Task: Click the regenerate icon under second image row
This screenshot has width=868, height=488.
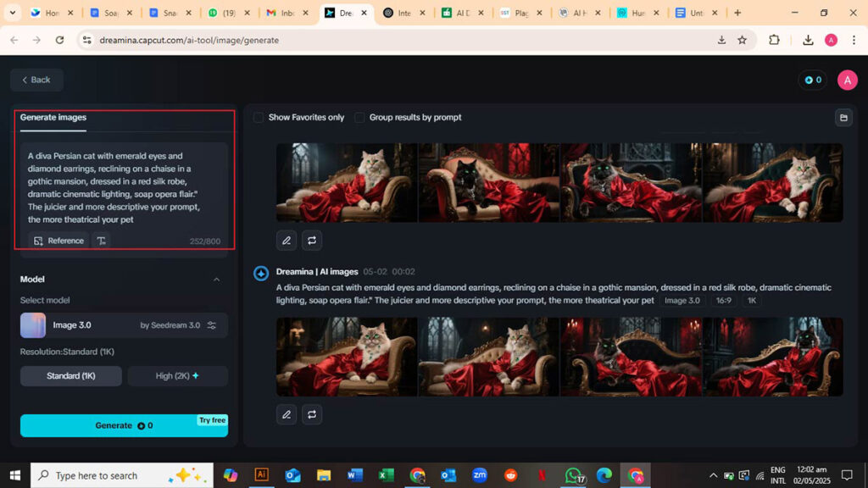Action: tap(312, 414)
